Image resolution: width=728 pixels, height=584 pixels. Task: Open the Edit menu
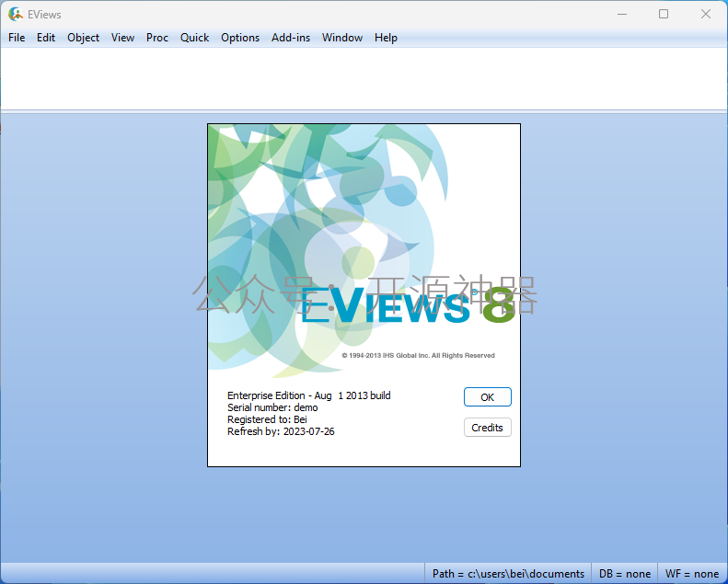click(x=46, y=38)
